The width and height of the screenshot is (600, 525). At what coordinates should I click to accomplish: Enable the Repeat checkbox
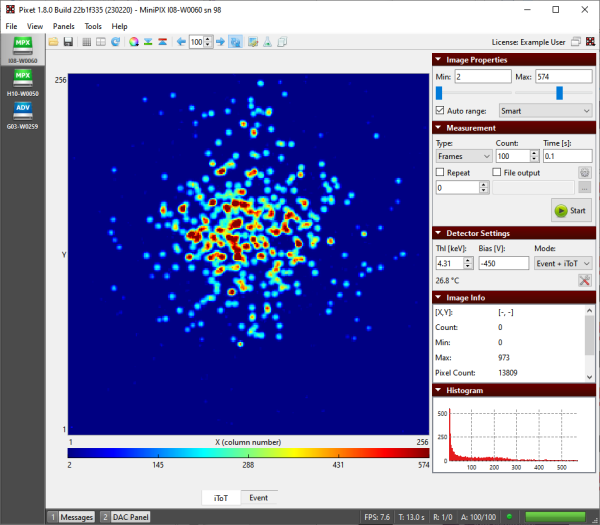coord(441,172)
